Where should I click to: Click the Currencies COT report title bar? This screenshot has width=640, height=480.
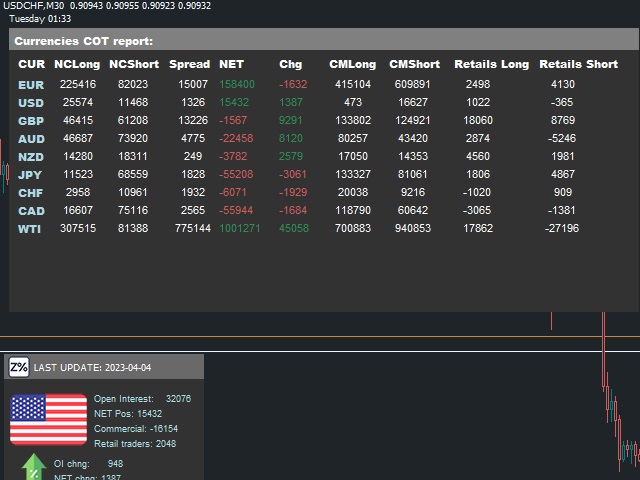pos(84,41)
